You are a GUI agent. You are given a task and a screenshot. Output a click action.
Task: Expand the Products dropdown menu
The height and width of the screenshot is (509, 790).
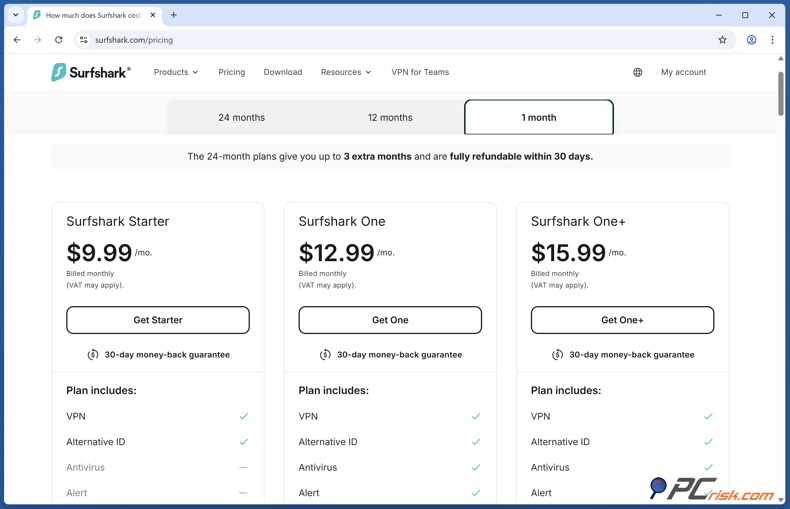tap(176, 72)
